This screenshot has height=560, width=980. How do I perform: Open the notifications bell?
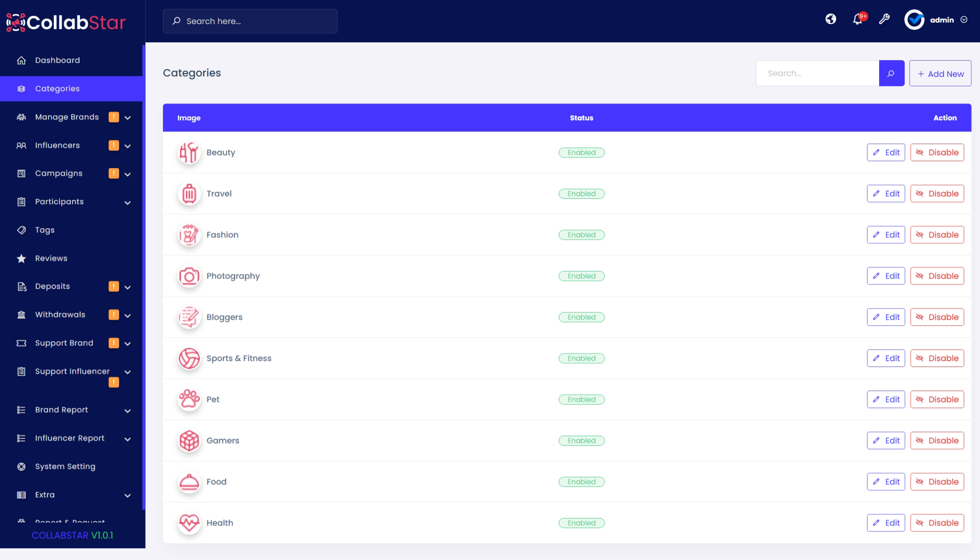point(858,19)
